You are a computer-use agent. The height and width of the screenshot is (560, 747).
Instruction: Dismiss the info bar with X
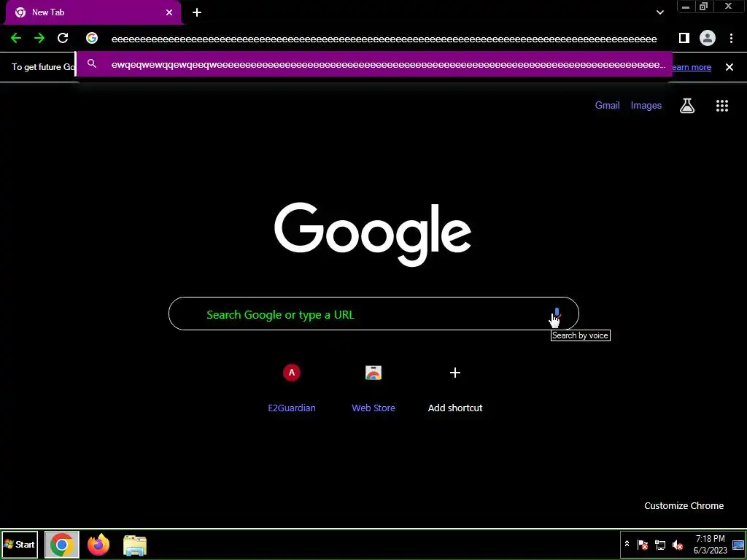(729, 67)
